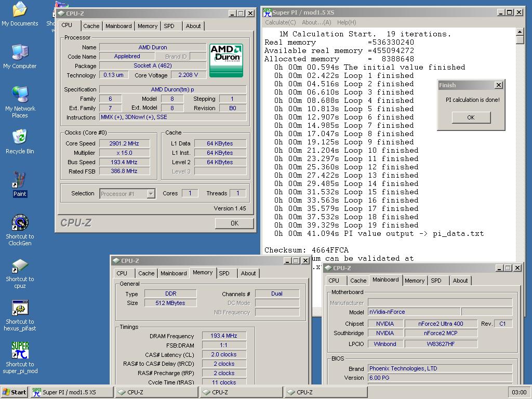This screenshot has width=532, height=399.
Task: Click the Instructions field MMX (+), 3DNow! (+), SSE
Action: pos(173,117)
